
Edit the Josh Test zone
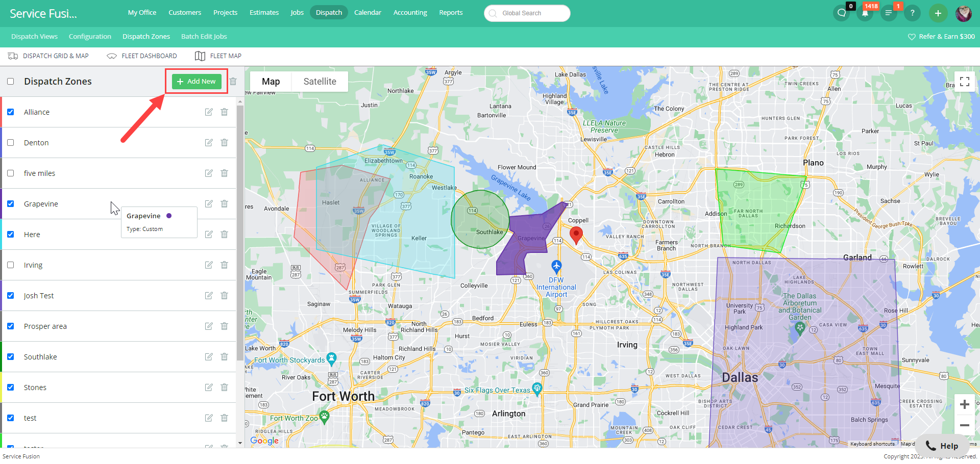209,296
